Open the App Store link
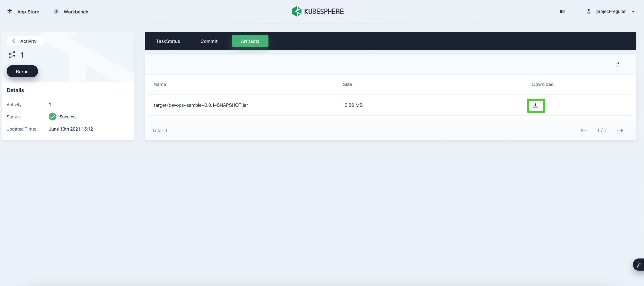644x286 pixels. [x=28, y=12]
